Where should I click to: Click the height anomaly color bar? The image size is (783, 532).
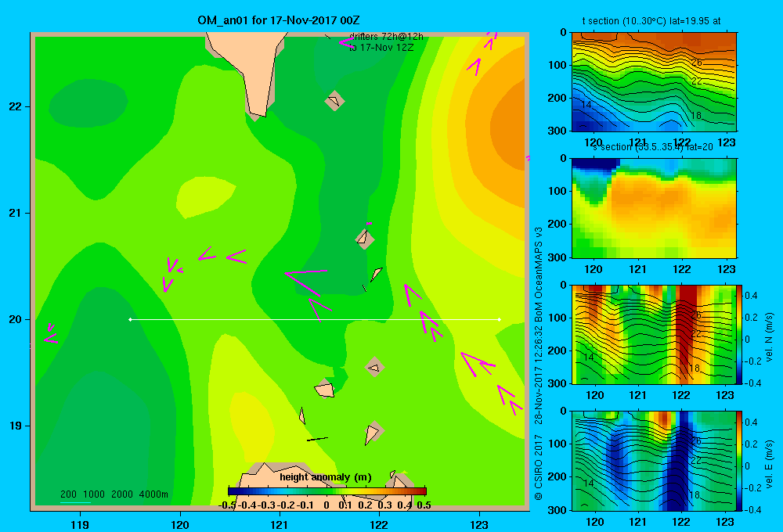tap(327, 491)
